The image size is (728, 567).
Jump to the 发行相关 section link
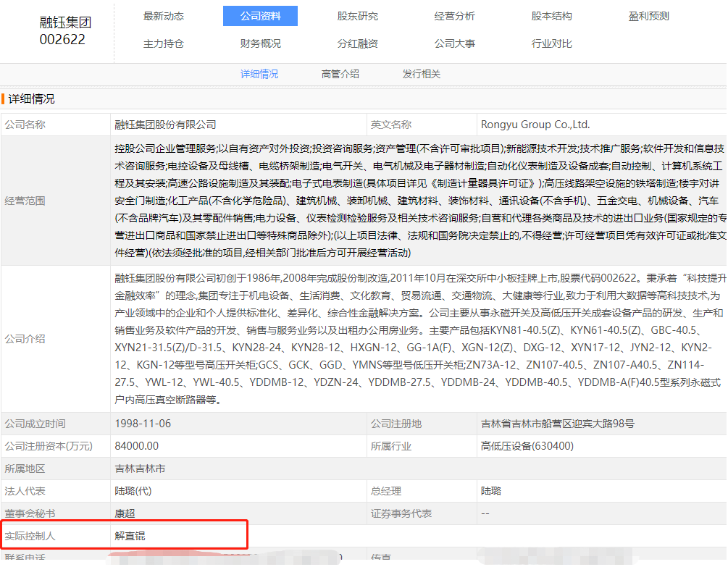422,75
